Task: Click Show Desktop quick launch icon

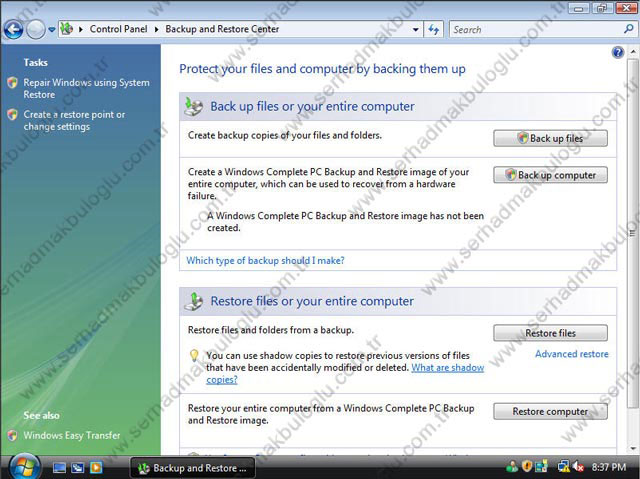Action: (x=60, y=467)
